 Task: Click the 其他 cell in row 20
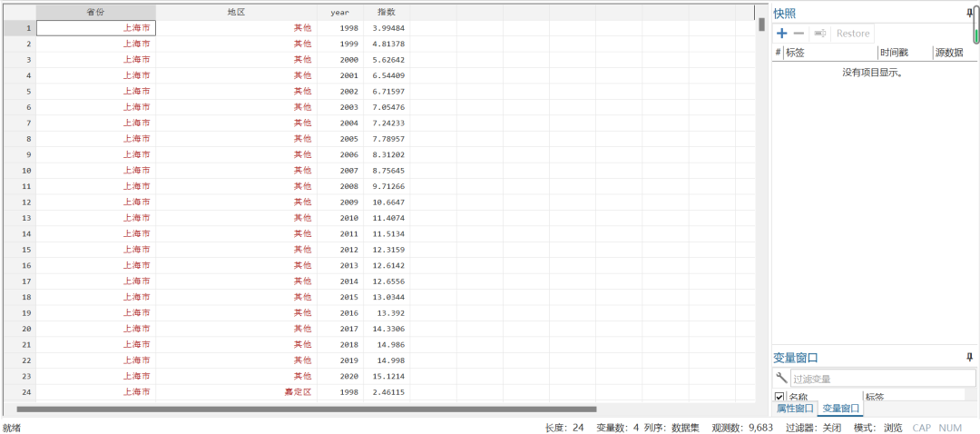click(x=236, y=329)
